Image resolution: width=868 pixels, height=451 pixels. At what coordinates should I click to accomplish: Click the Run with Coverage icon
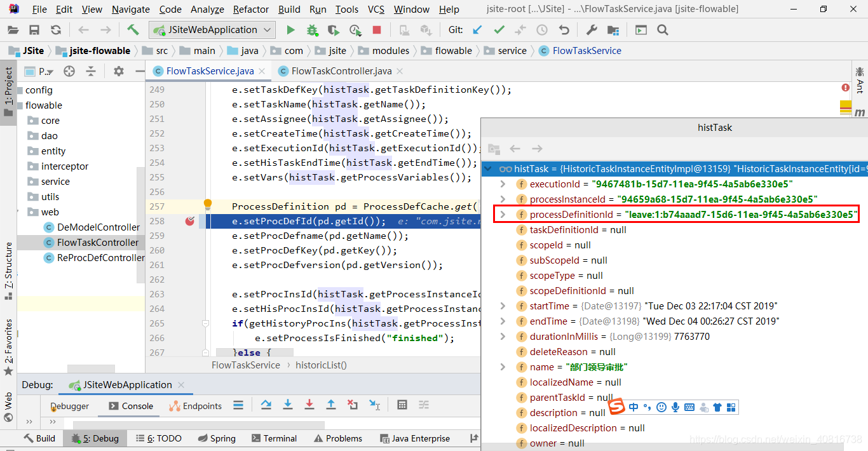pos(333,30)
